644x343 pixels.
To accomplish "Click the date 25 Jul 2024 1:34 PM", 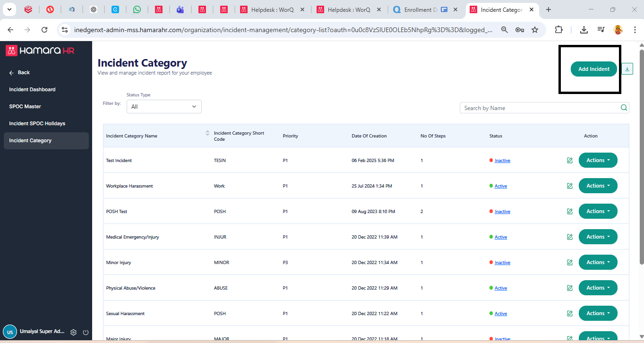I will pyautogui.click(x=372, y=186).
